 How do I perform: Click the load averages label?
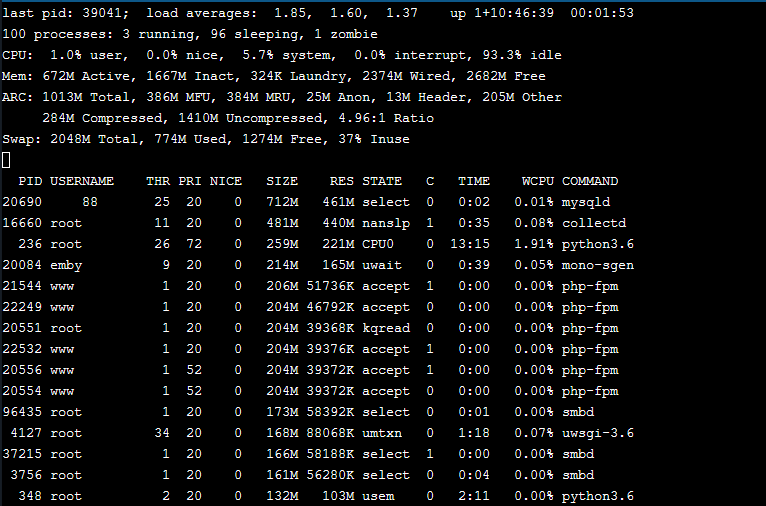click(x=202, y=13)
